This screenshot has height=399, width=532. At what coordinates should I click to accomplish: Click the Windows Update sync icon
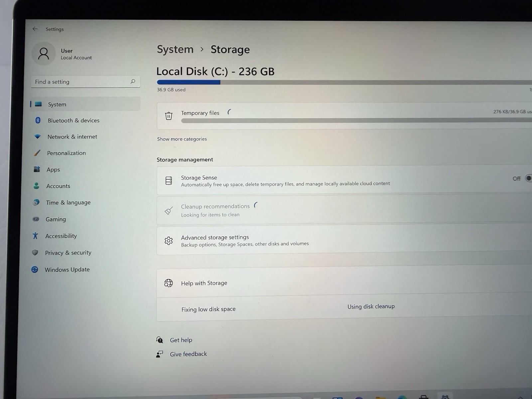(x=35, y=269)
